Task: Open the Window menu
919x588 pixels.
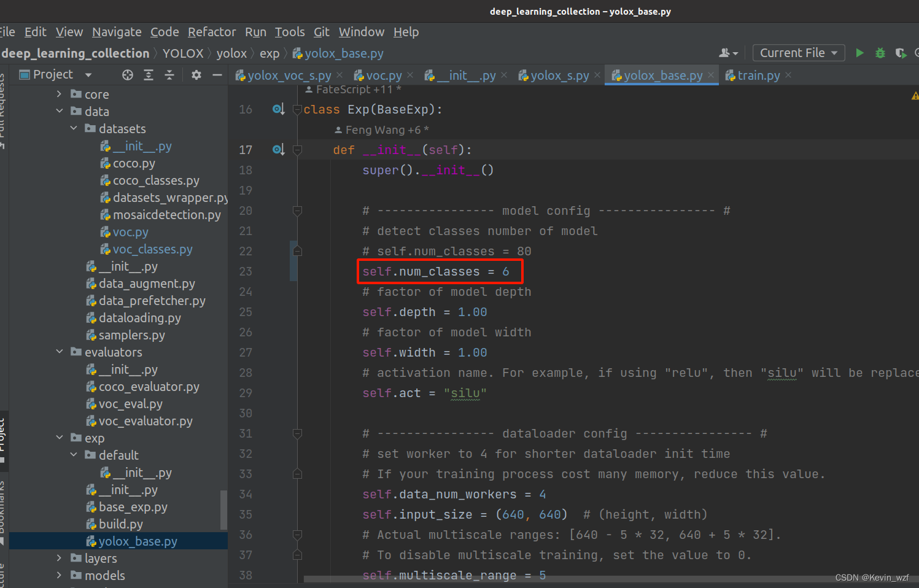Action: tap(362, 32)
